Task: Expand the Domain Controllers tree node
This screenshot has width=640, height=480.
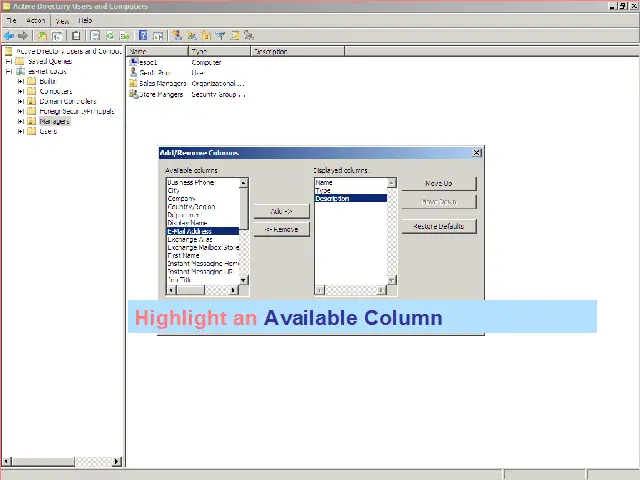Action: click(20, 102)
